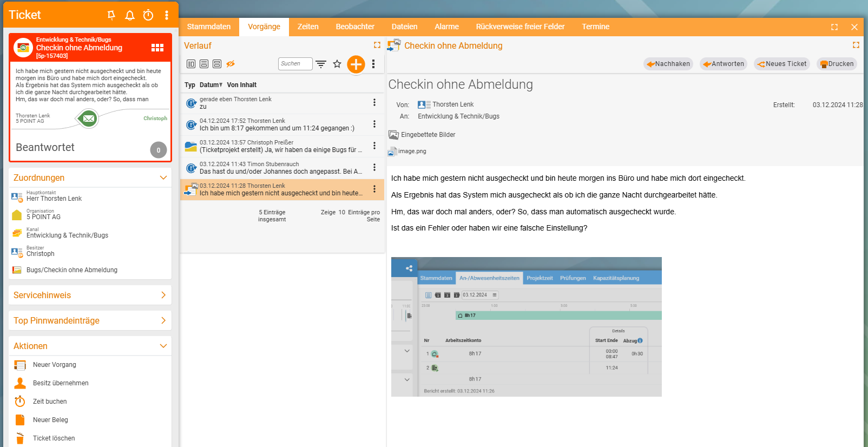Switch to the Zeiten tab

308,27
